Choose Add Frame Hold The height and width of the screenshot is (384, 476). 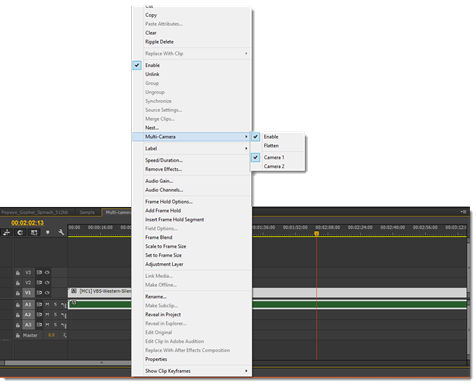[191, 211]
